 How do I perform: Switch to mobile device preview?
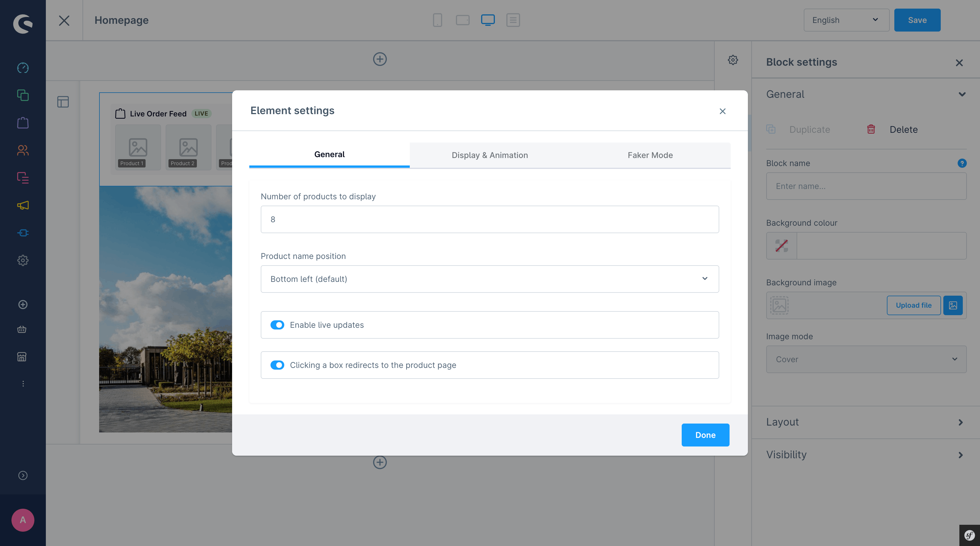pos(438,20)
